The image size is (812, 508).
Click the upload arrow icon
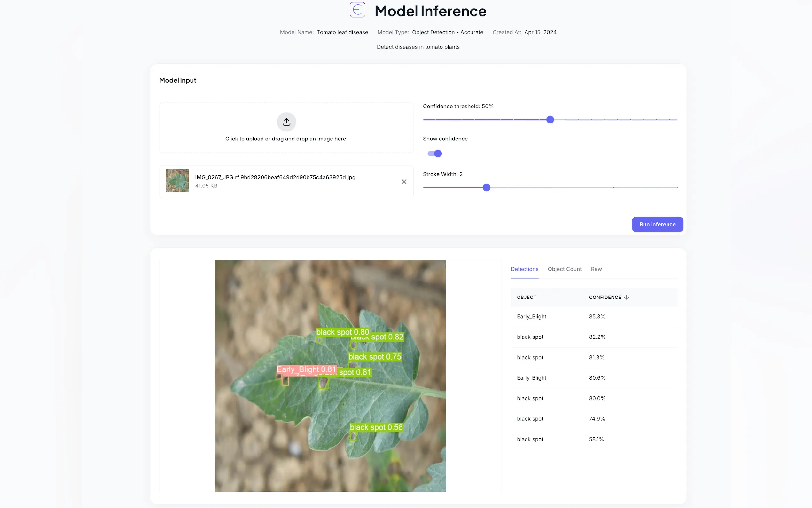point(286,122)
